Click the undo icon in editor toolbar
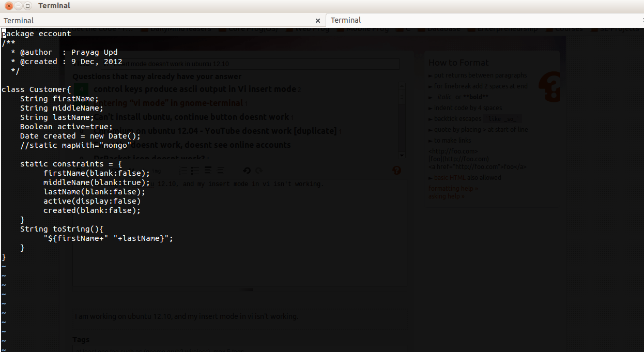This screenshot has width=644, height=352. tap(247, 171)
